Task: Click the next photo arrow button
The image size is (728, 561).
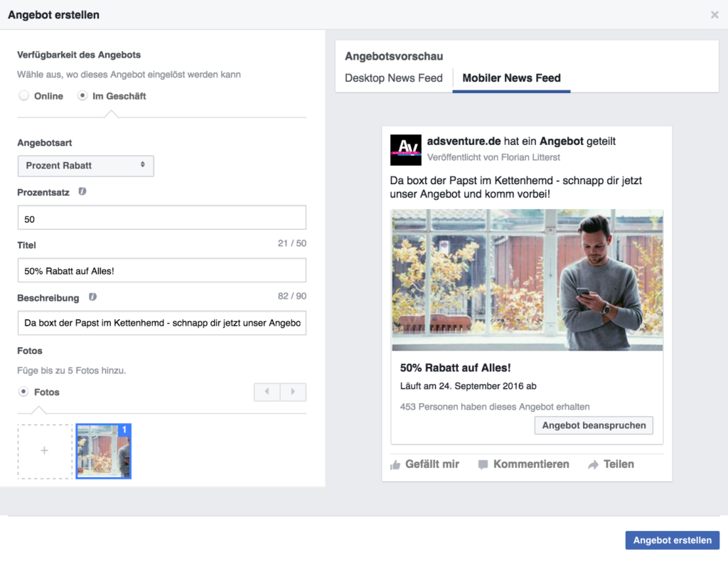Action: 293,392
